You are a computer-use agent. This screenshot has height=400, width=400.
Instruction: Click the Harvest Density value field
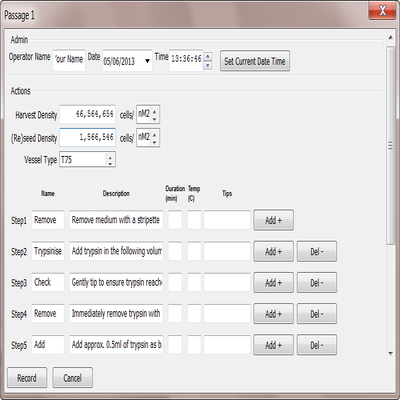coord(87,114)
